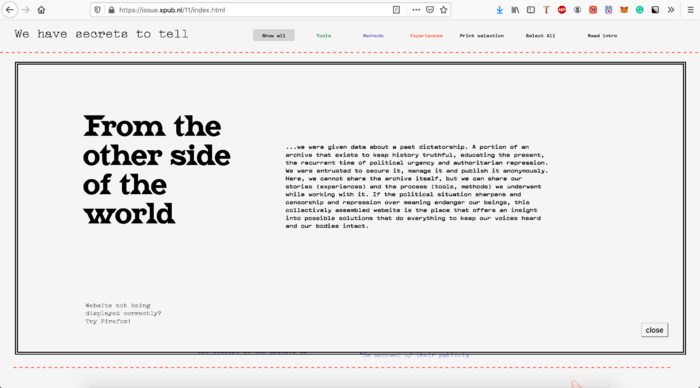
Task: Filter by green Tools category
Action: pyautogui.click(x=324, y=36)
